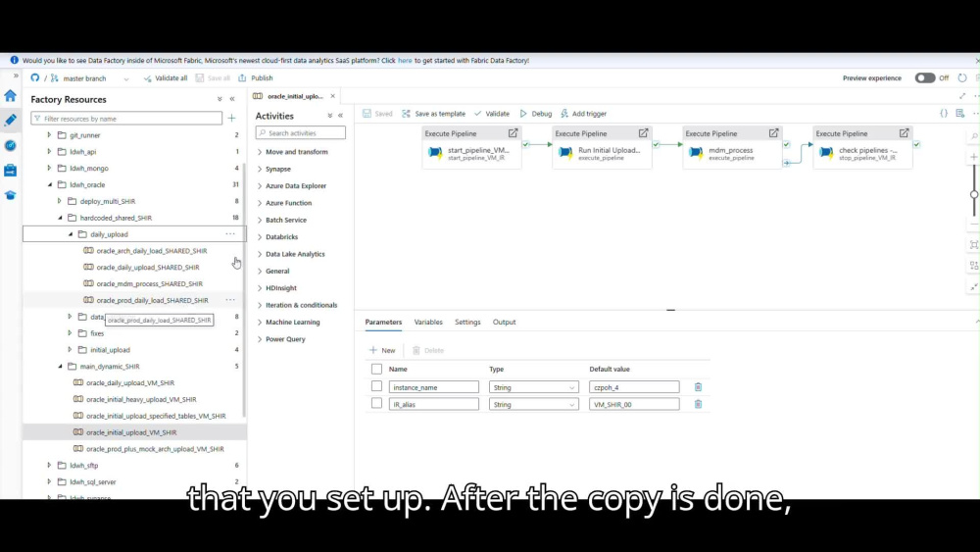Open check pipelines activity link icon
This screenshot has height=552, width=980.
(x=904, y=133)
